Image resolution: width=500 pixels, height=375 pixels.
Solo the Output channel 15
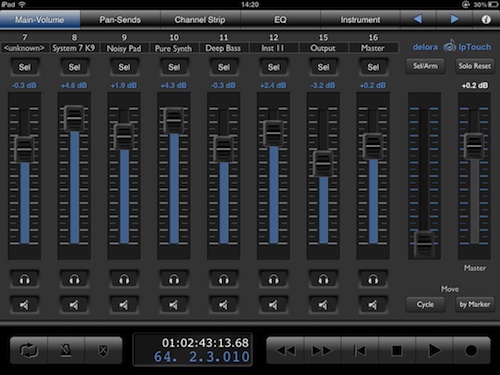pos(323,279)
